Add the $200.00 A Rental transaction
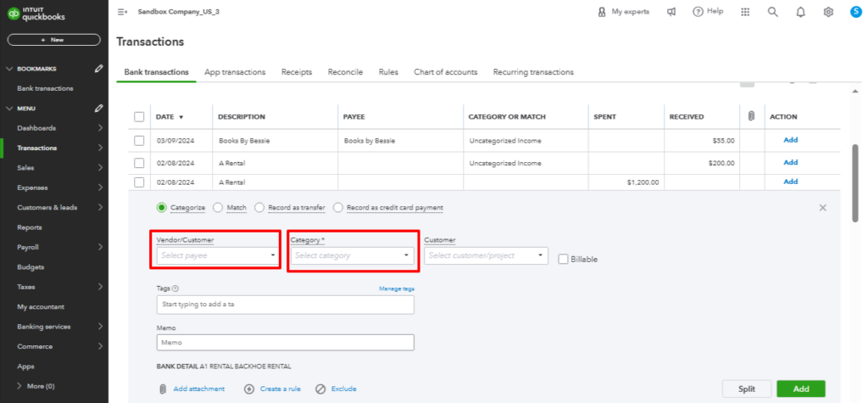868x403 pixels. tap(791, 162)
